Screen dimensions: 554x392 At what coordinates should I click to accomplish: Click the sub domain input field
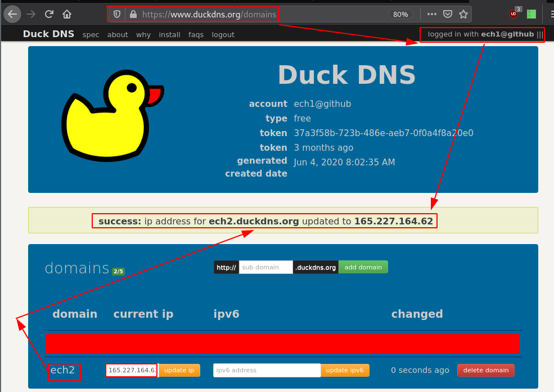click(266, 267)
